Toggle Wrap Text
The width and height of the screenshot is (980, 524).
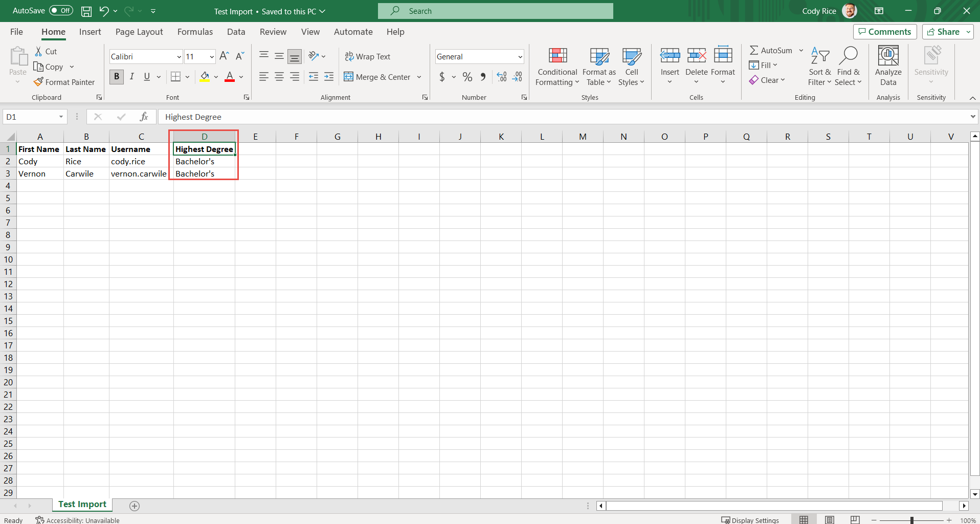(x=368, y=56)
